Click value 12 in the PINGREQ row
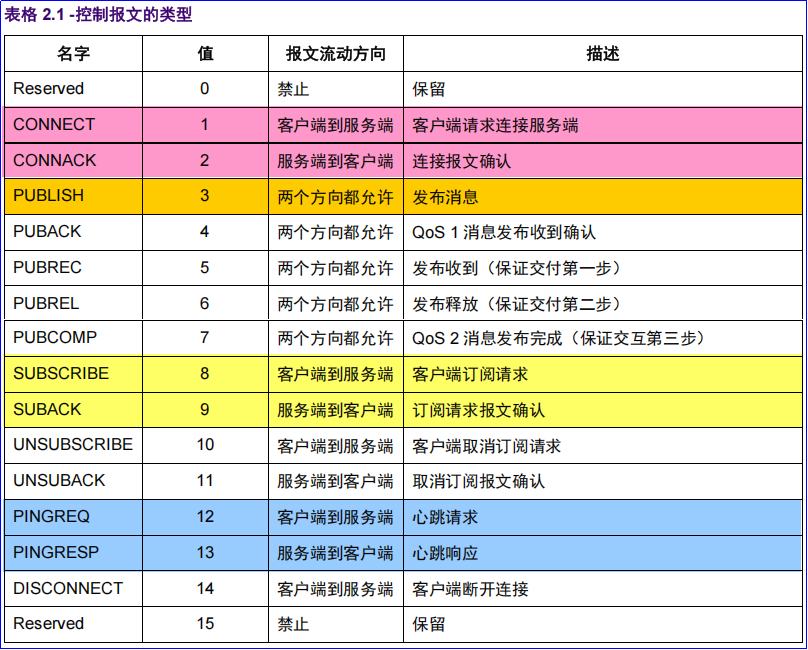 point(205,516)
